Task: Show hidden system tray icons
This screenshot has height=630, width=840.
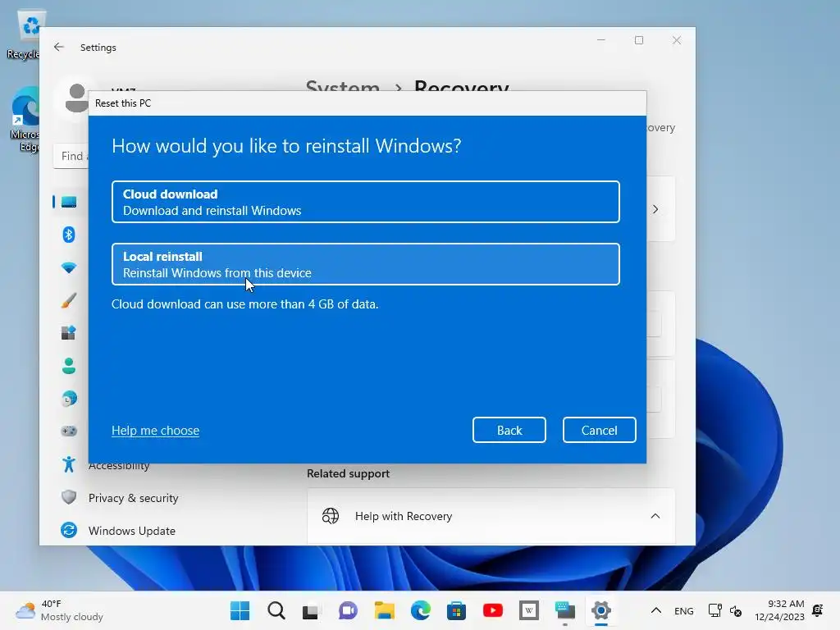Action: click(655, 610)
